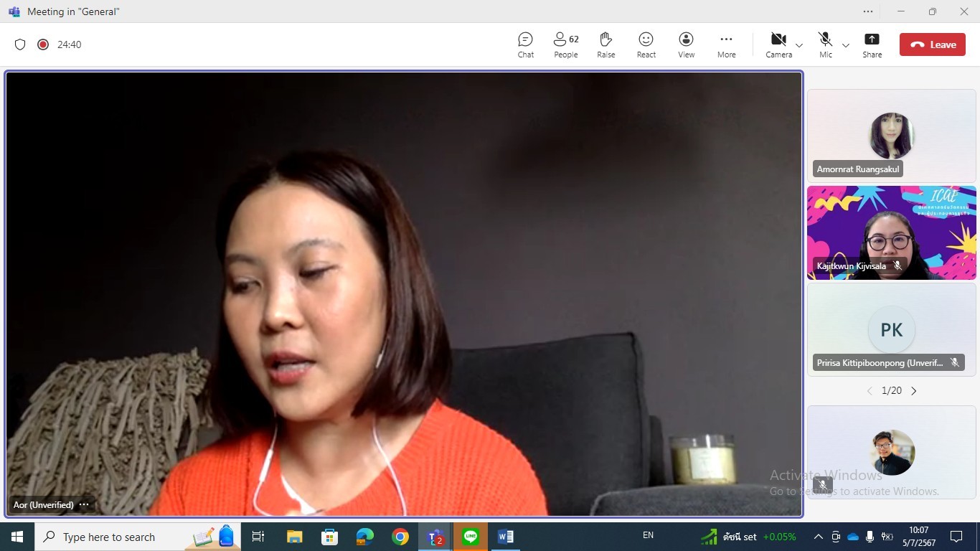
Task: Unmute the Mic
Action: coord(825,44)
